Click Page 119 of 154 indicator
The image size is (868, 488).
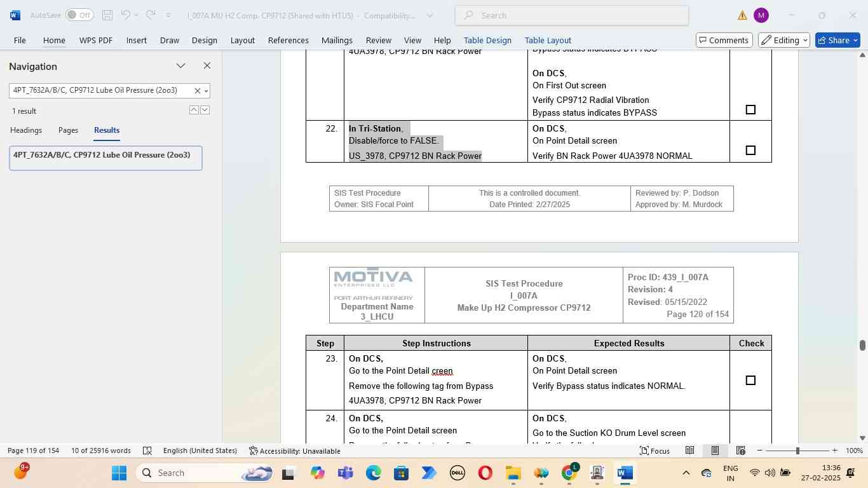33,451
